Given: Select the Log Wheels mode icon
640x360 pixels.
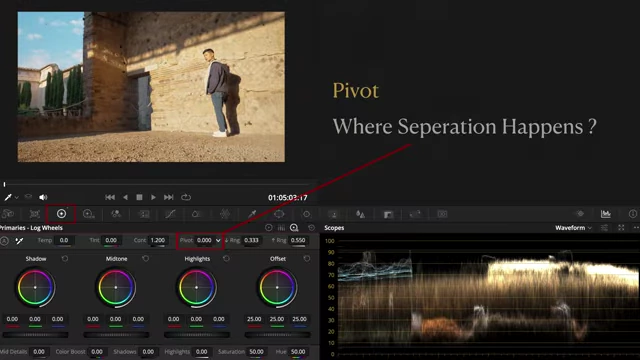Looking at the screenshot, I should point(294,228).
